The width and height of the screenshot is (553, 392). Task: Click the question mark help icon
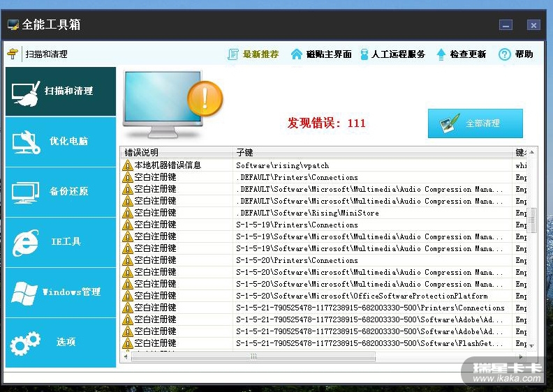[x=504, y=54]
